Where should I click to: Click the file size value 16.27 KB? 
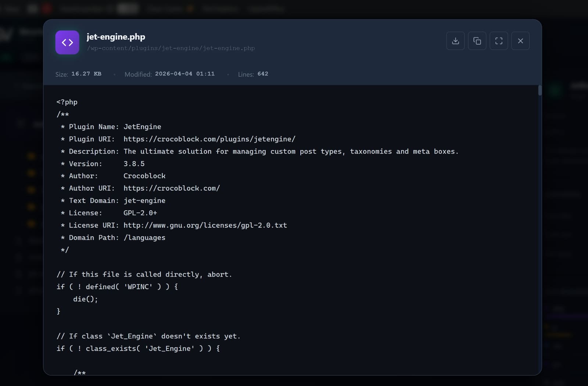pyautogui.click(x=86, y=74)
